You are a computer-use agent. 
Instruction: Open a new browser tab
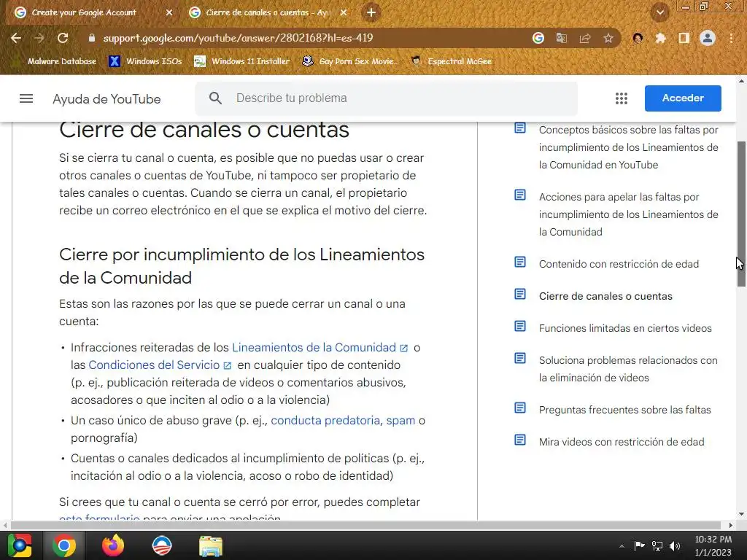371,12
